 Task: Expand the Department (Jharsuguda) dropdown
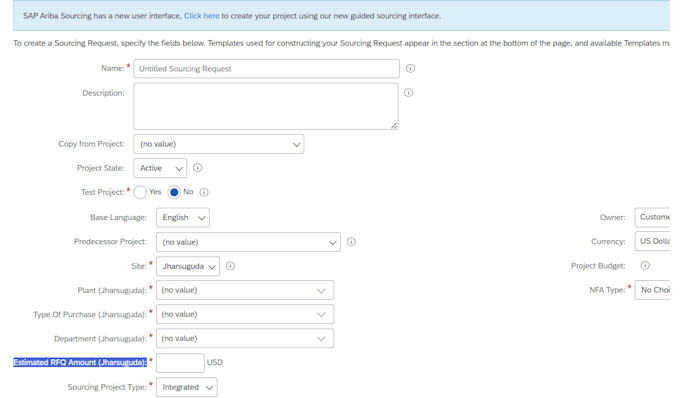[x=245, y=339]
